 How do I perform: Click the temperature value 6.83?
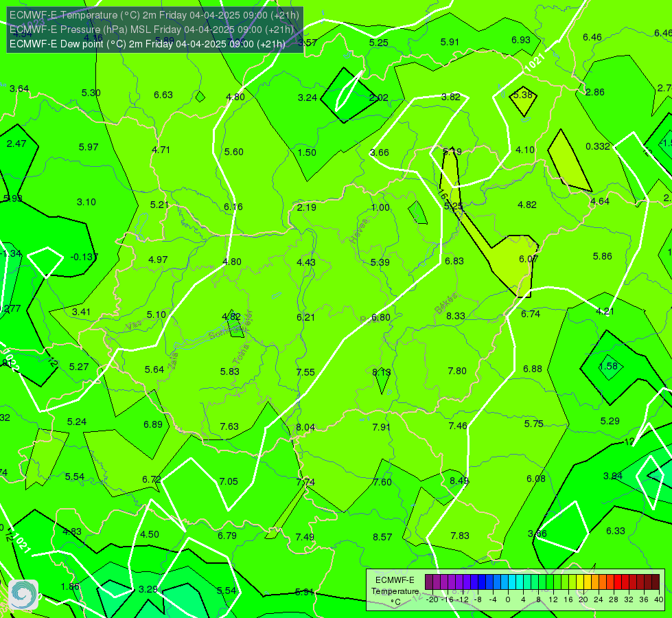click(x=454, y=261)
